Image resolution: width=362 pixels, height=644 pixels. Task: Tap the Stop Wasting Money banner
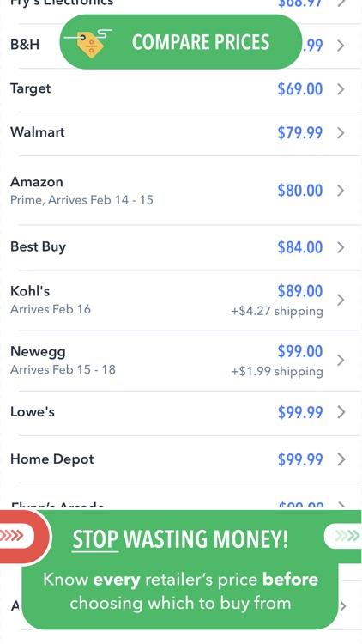181,569
